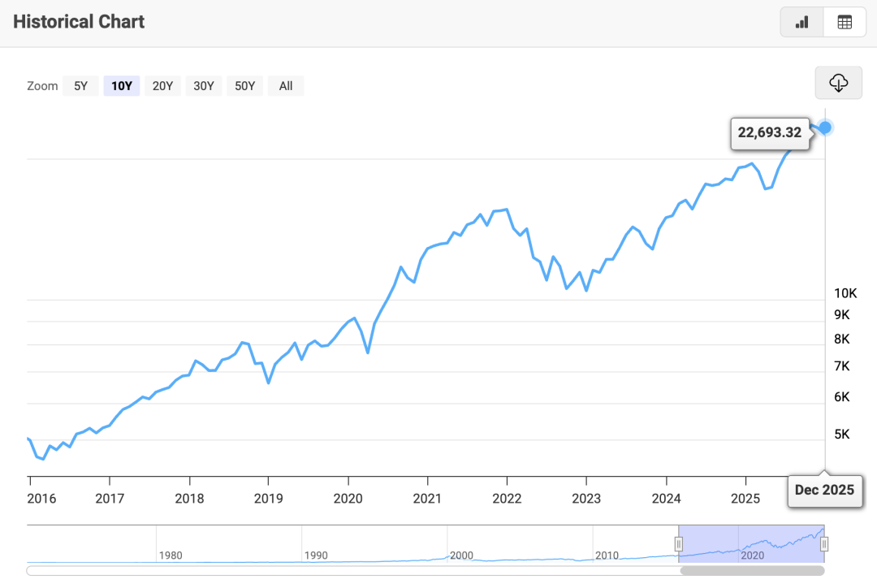877x588 pixels.
Task: Click the navigator's shaded selected range
Action: tap(751, 543)
